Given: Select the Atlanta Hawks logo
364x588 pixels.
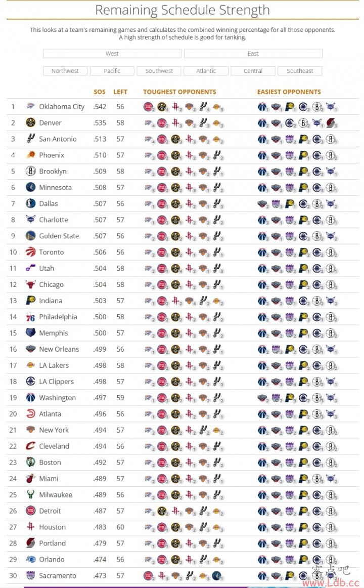Looking at the screenshot, I should click(x=31, y=414).
